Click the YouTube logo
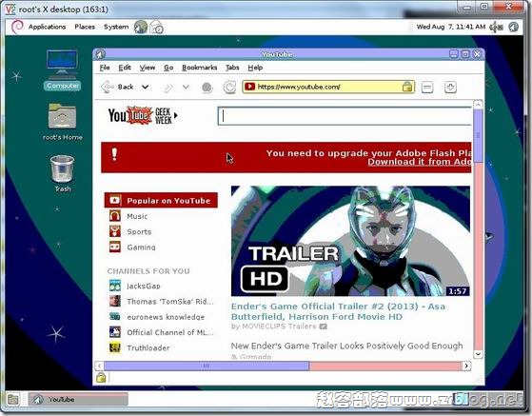 point(130,115)
